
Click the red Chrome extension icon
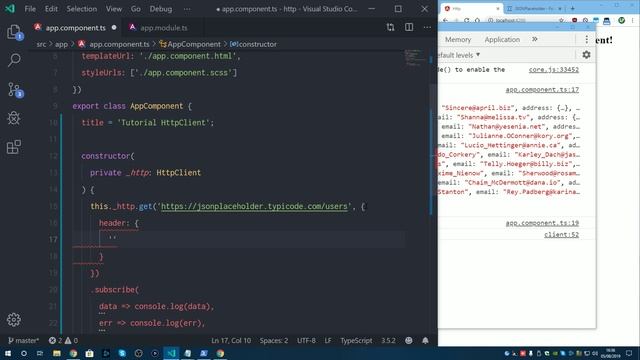[x=574, y=20]
